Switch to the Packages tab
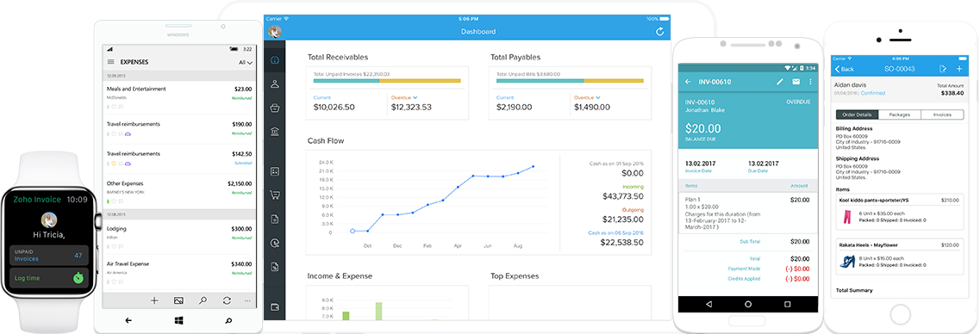The width and height of the screenshot is (980, 334). pos(899,114)
